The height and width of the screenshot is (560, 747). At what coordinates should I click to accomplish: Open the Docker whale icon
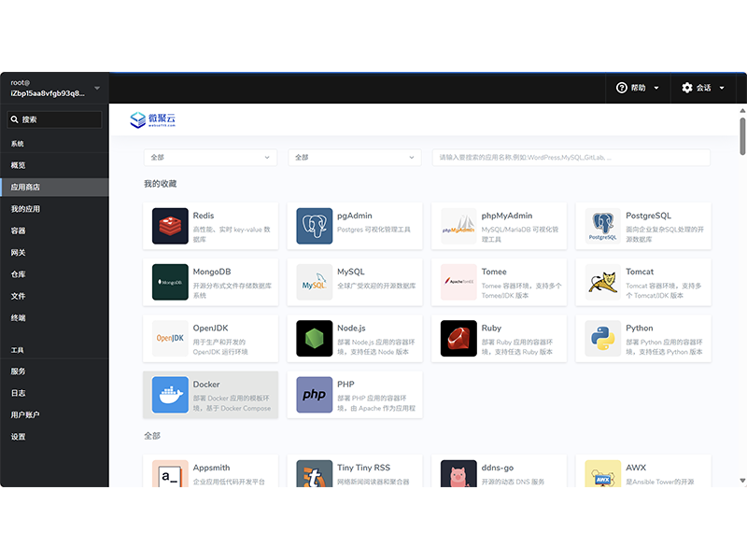click(170, 395)
